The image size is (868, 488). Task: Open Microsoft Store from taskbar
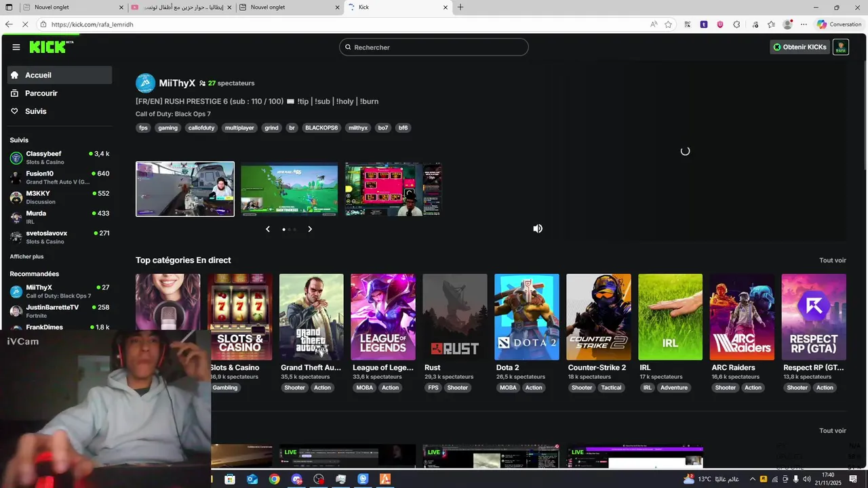click(x=230, y=479)
